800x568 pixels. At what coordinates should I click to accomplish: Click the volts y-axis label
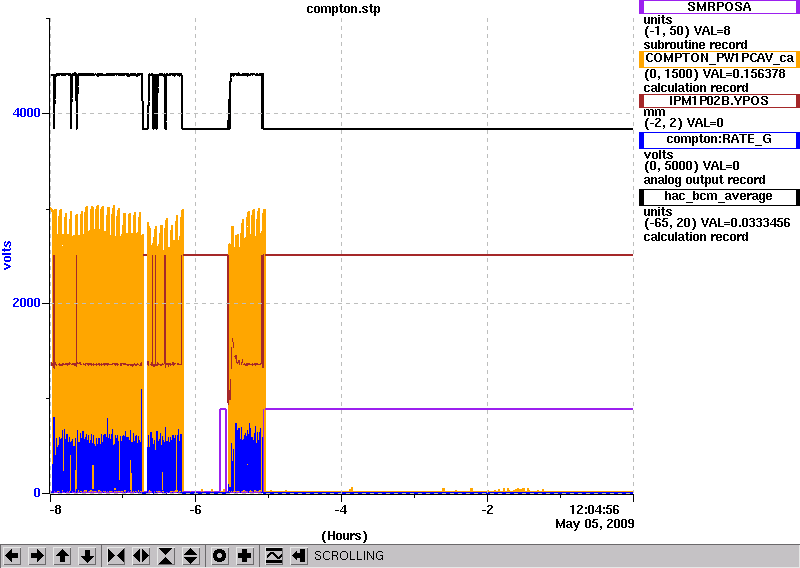(7, 255)
